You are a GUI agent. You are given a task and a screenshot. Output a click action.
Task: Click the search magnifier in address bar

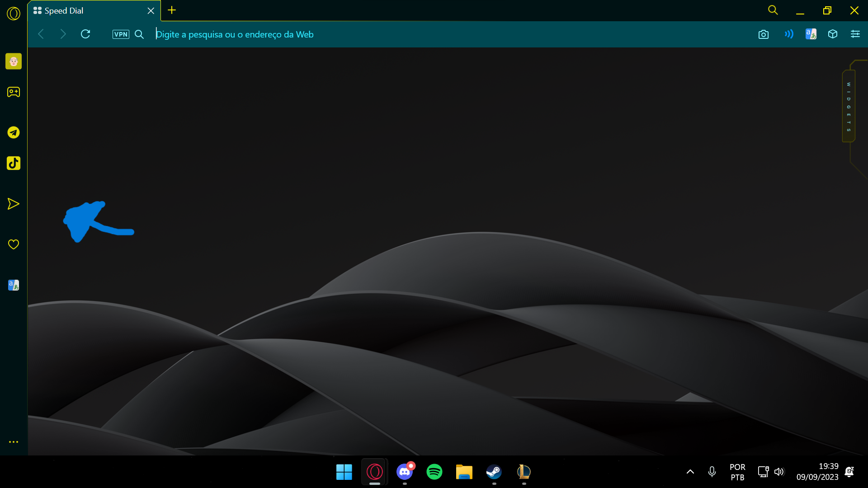(139, 34)
